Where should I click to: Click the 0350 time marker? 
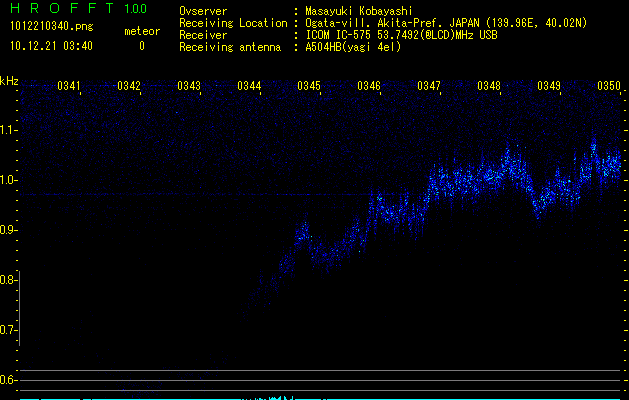tap(609, 87)
